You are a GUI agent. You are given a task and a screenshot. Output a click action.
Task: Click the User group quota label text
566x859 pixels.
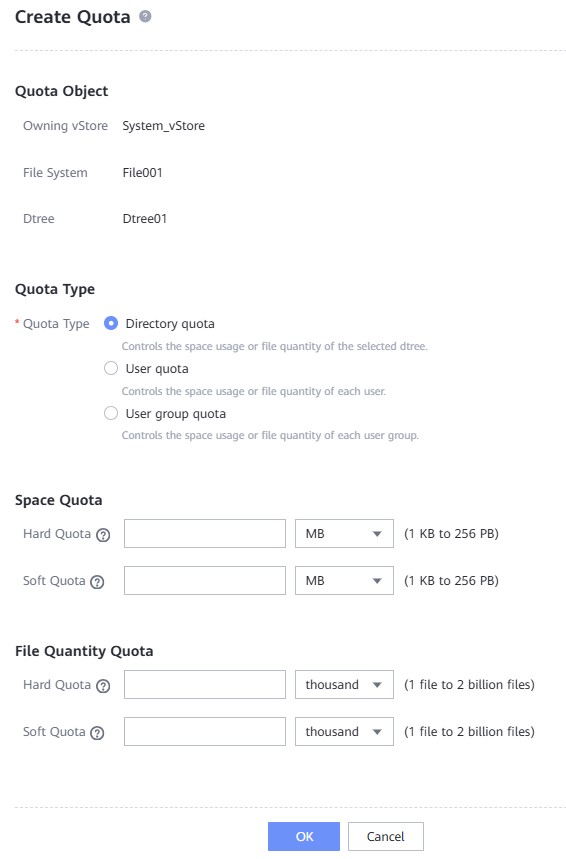[x=175, y=414]
